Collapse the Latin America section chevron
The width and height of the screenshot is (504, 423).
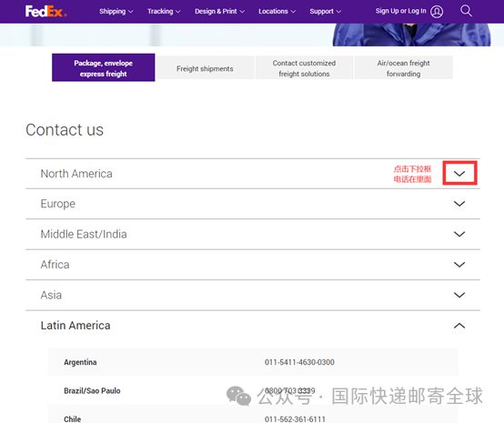click(x=459, y=326)
